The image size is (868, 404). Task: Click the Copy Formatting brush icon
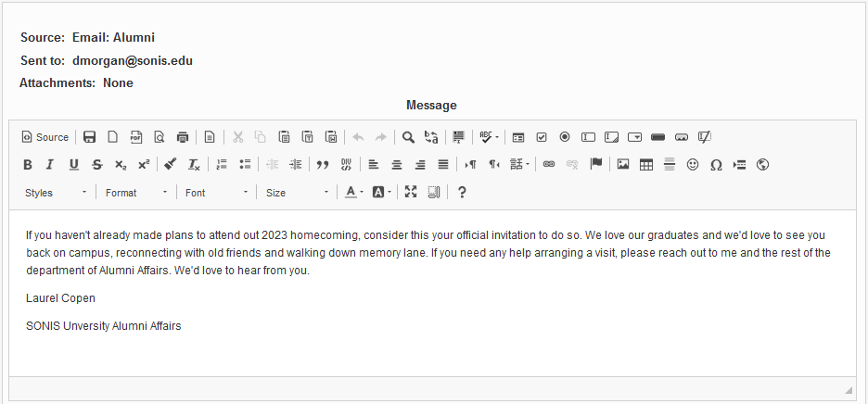pos(171,164)
